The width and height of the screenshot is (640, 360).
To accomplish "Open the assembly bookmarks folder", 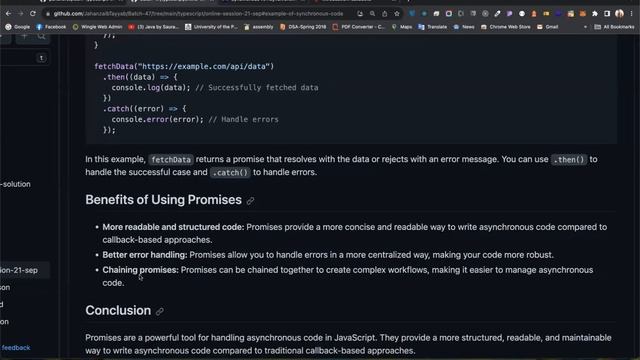I will click(258, 27).
